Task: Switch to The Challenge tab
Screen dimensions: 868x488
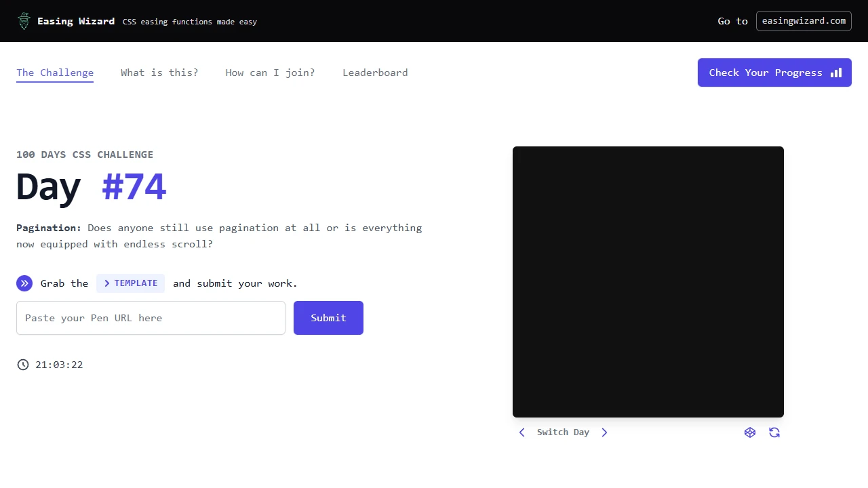Action: [x=54, y=73]
